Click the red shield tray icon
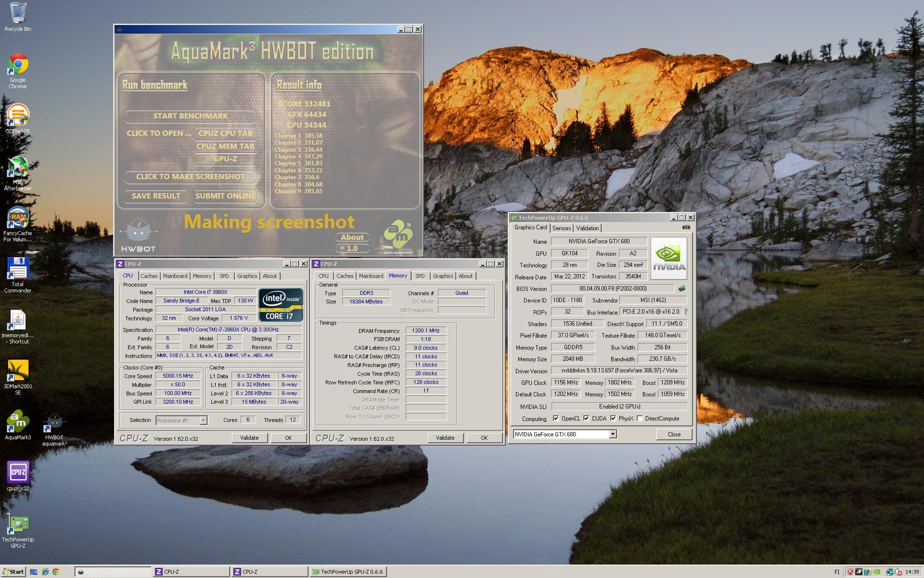This screenshot has height=578, width=924. 850,572
